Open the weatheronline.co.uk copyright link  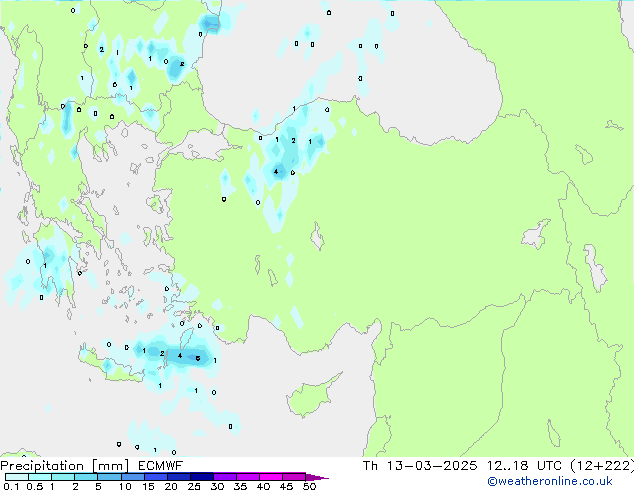point(549,481)
